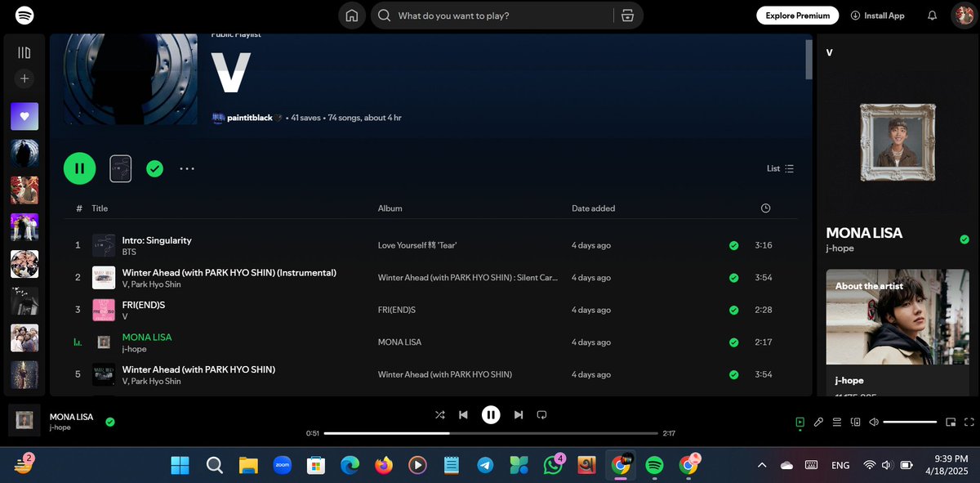Toggle repeat mode
980x483 pixels.
click(541, 415)
